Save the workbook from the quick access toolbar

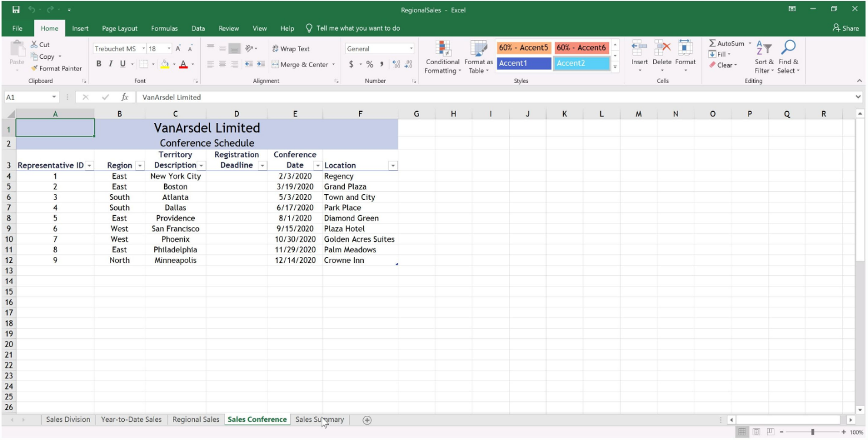16,10
